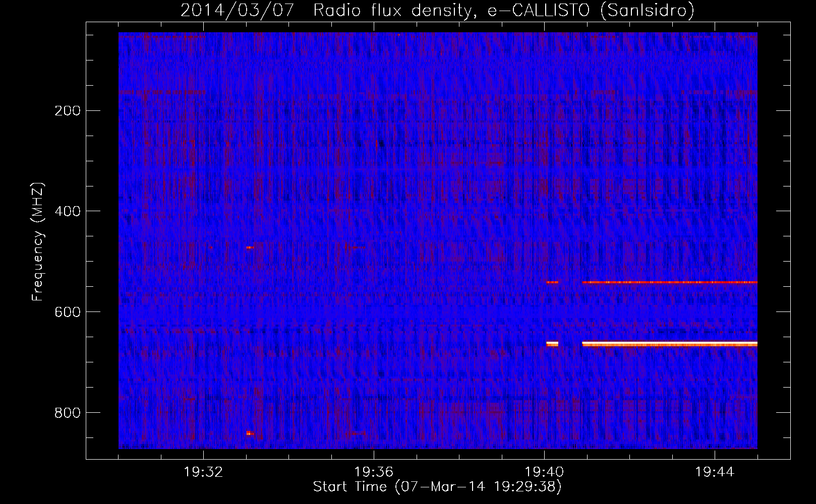Select the 400 frequency tick label
Screen dimensions: 816x504
(x=68, y=211)
